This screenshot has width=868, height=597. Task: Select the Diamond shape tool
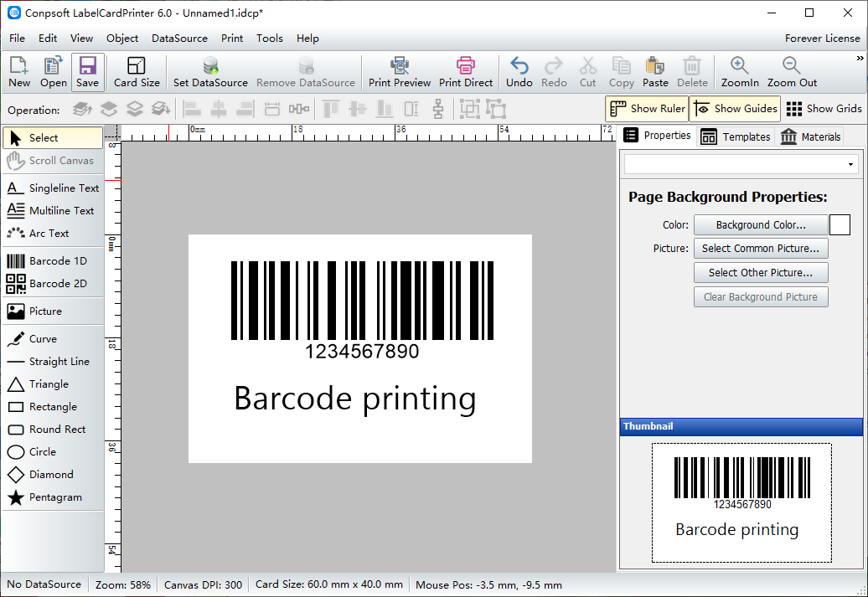53,475
